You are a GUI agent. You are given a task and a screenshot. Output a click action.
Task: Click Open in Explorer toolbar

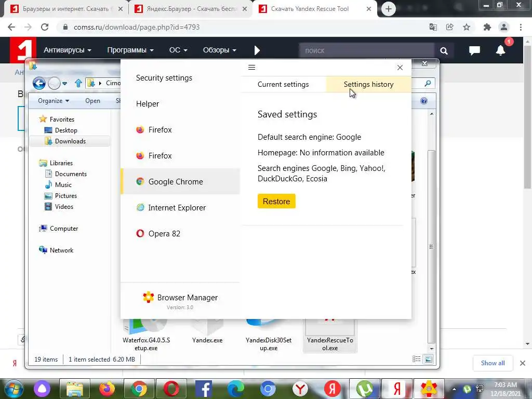point(92,101)
